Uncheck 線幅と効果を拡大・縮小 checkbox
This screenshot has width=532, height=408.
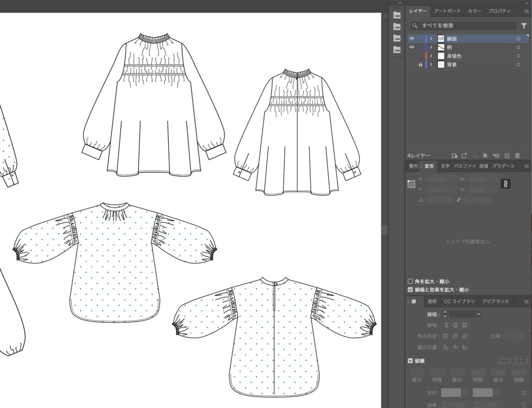[x=410, y=289]
